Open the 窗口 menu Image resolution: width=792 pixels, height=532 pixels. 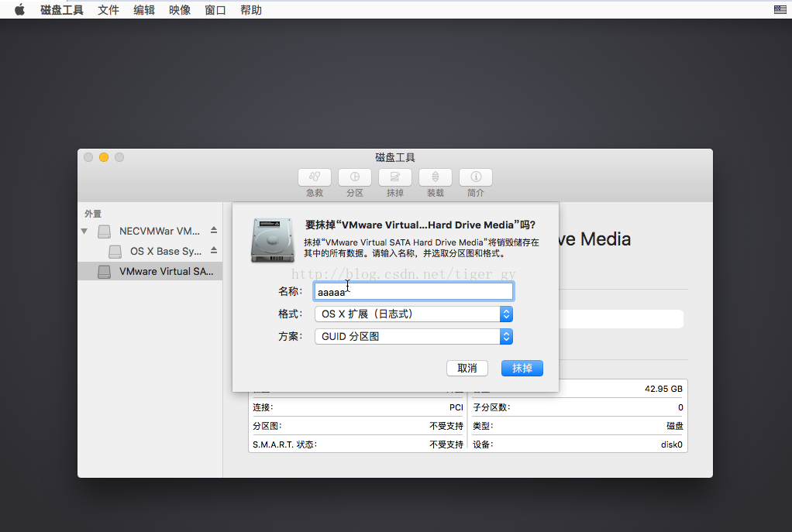point(215,10)
